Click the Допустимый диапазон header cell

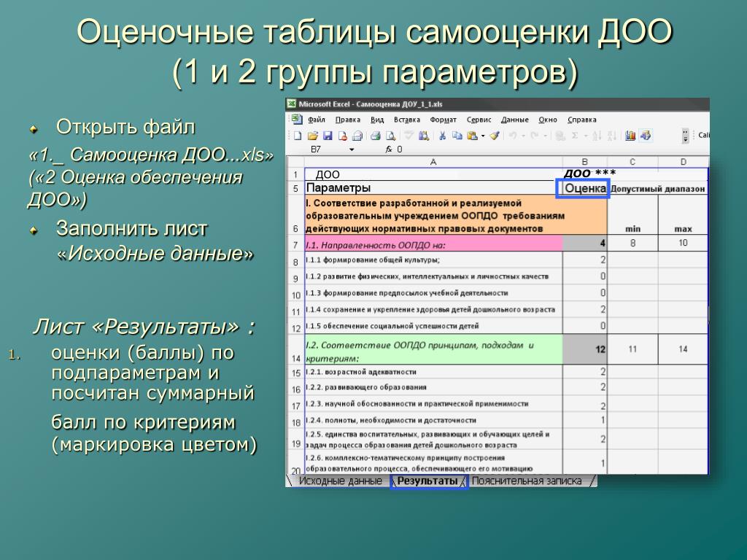point(657,189)
